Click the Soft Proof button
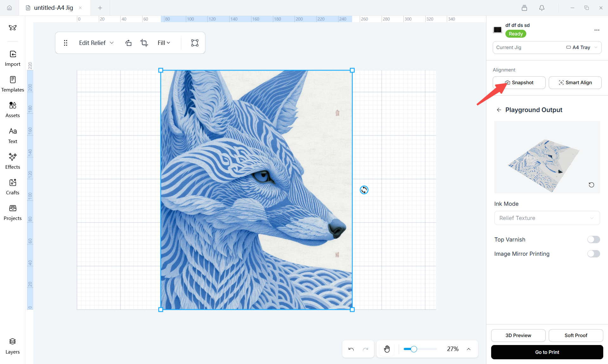The height and width of the screenshot is (364, 608). click(x=576, y=336)
